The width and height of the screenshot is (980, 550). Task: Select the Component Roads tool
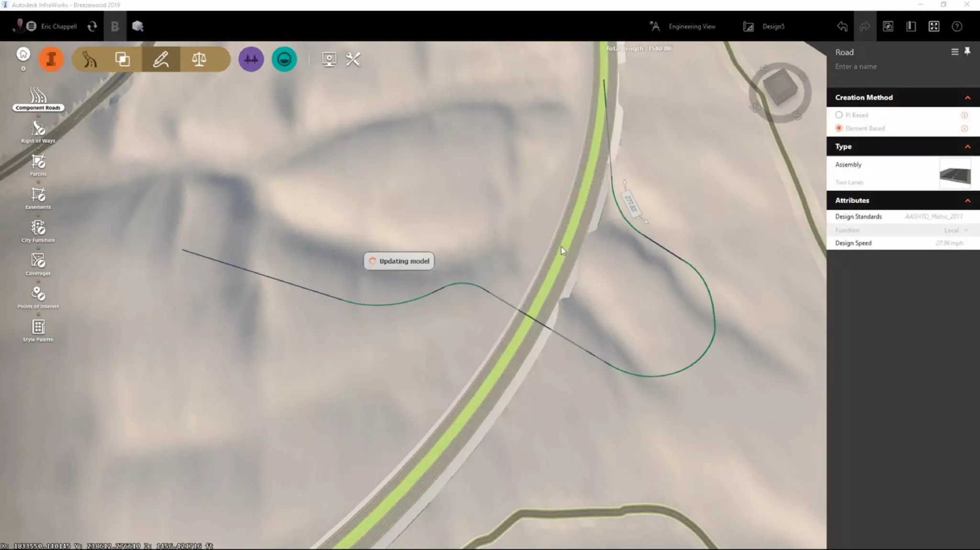pos(38,99)
